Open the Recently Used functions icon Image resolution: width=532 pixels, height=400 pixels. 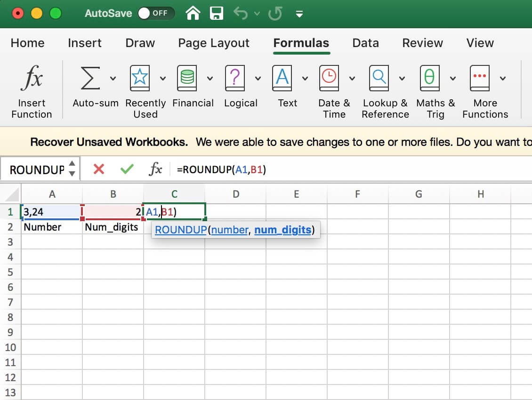pos(139,78)
